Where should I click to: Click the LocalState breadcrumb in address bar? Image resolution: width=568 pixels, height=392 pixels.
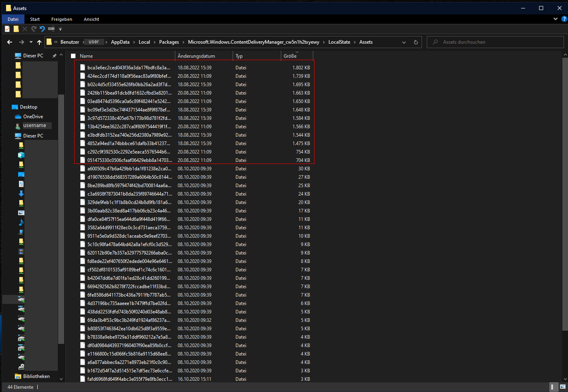pyautogui.click(x=339, y=42)
